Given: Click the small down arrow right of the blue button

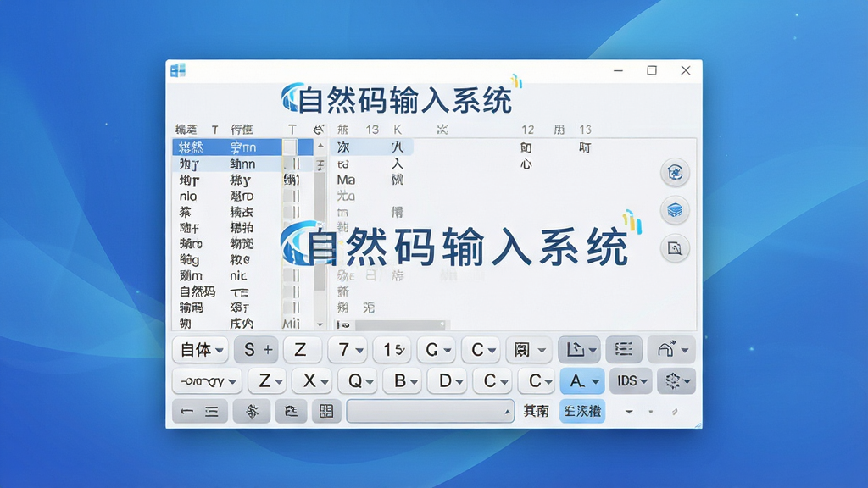Looking at the screenshot, I should click(629, 412).
